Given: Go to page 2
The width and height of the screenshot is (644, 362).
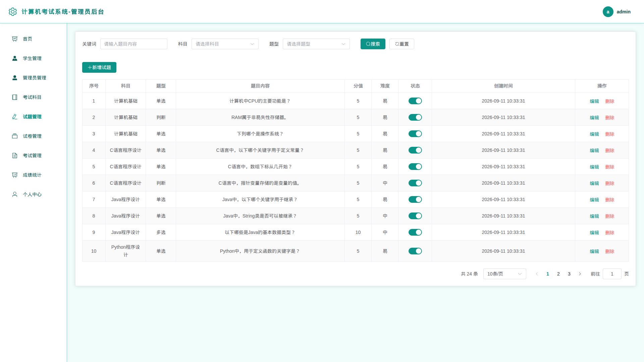Looking at the screenshot, I should [x=558, y=274].
